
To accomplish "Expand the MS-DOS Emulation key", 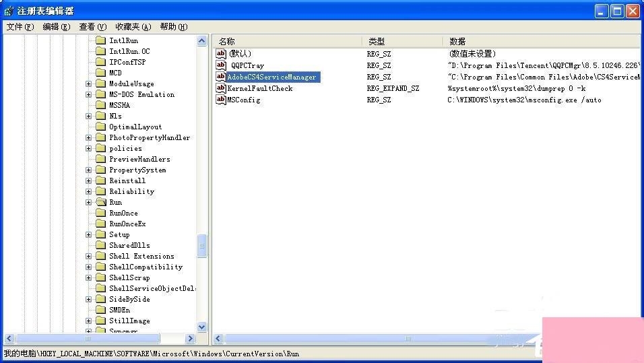I will point(88,94).
